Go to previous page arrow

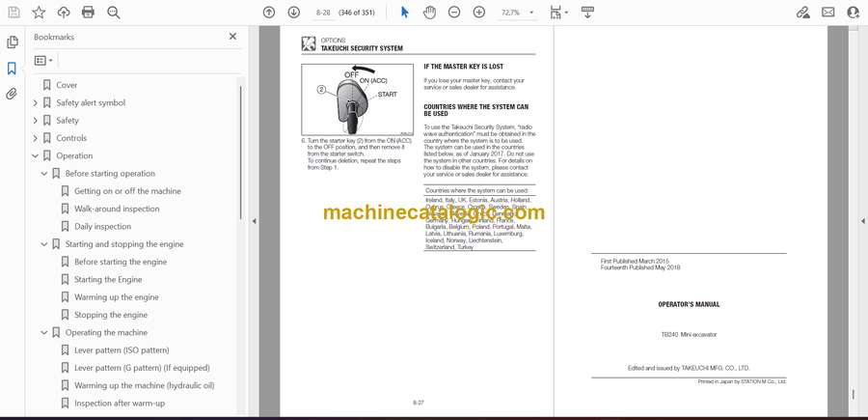[x=269, y=13]
